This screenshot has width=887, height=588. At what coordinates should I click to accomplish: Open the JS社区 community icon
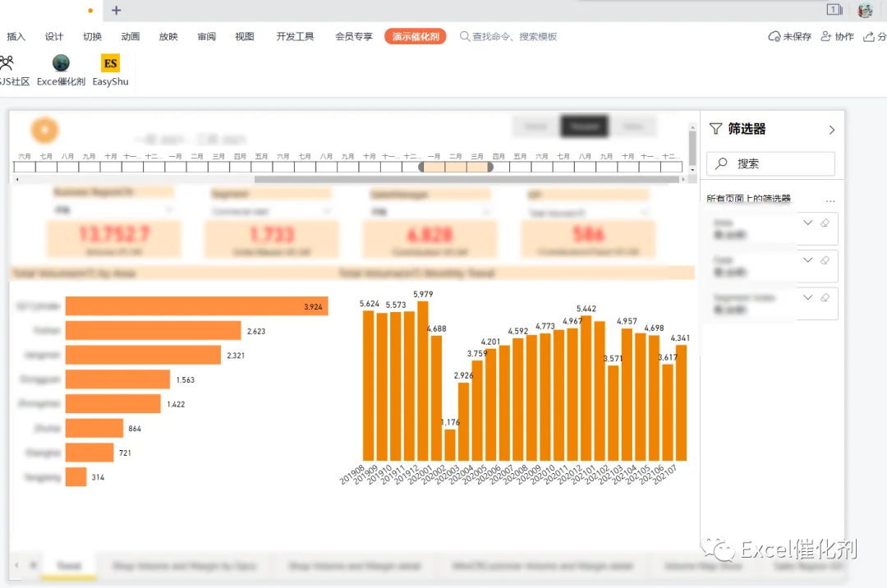click(12, 70)
